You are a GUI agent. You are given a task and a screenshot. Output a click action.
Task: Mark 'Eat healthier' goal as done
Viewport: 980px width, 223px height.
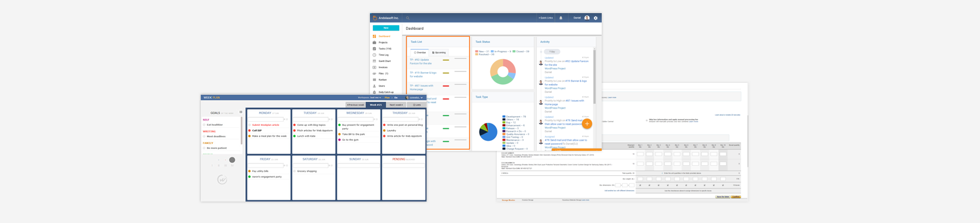pos(204,125)
